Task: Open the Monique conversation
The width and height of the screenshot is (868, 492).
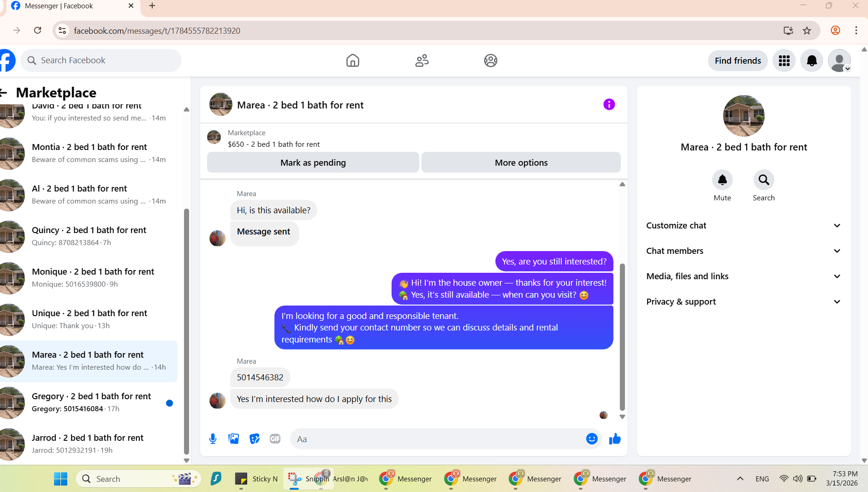Action: coord(89,278)
